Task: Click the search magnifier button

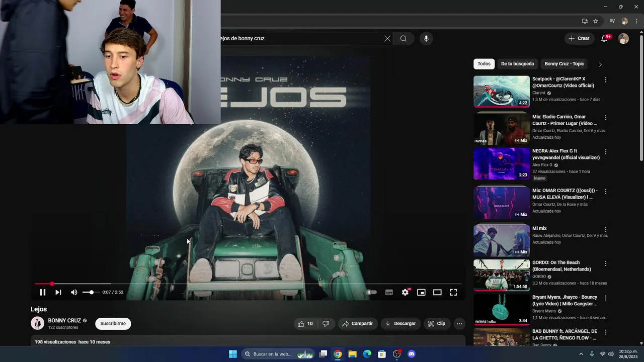Action: pos(404,38)
